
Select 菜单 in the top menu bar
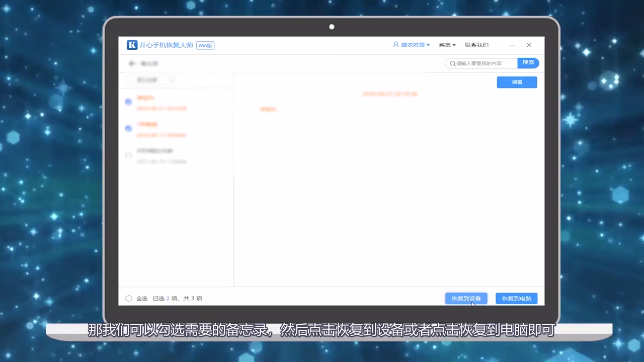pos(444,45)
